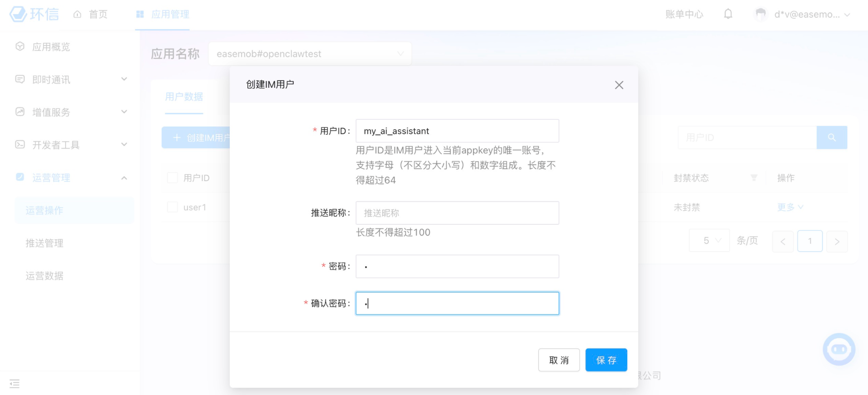Expand the 增值服务 menu
Viewport: 868px width, 395px height.
[x=124, y=112]
